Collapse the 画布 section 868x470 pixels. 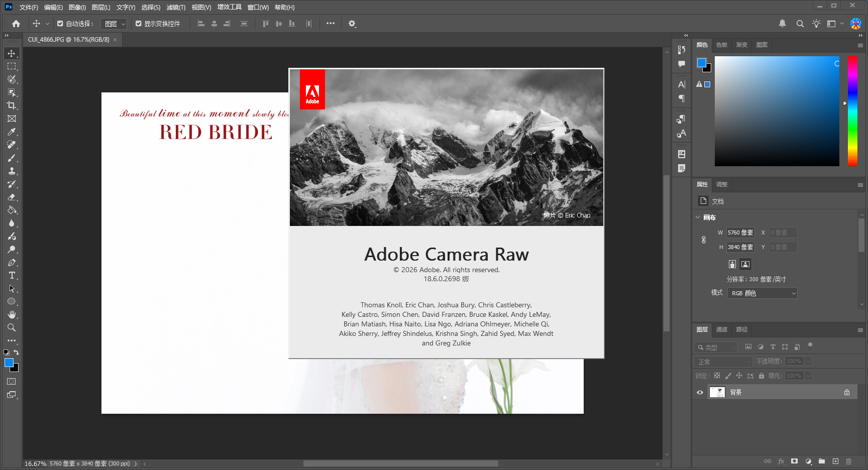[x=698, y=217]
